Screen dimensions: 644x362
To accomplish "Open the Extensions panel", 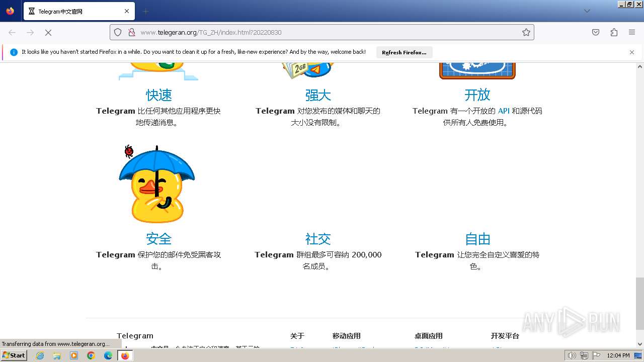I will click(614, 32).
